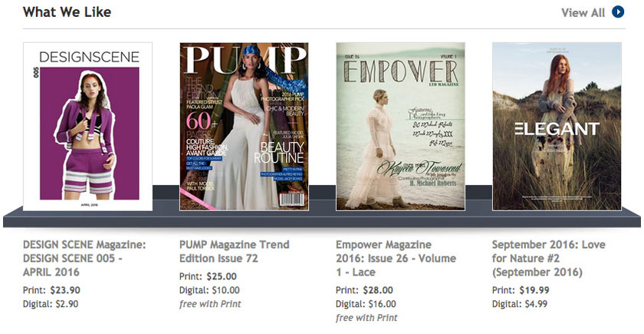Select Print price $28.00 for Empower Magazine
Screen dimensions: 644x334
coord(364,290)
